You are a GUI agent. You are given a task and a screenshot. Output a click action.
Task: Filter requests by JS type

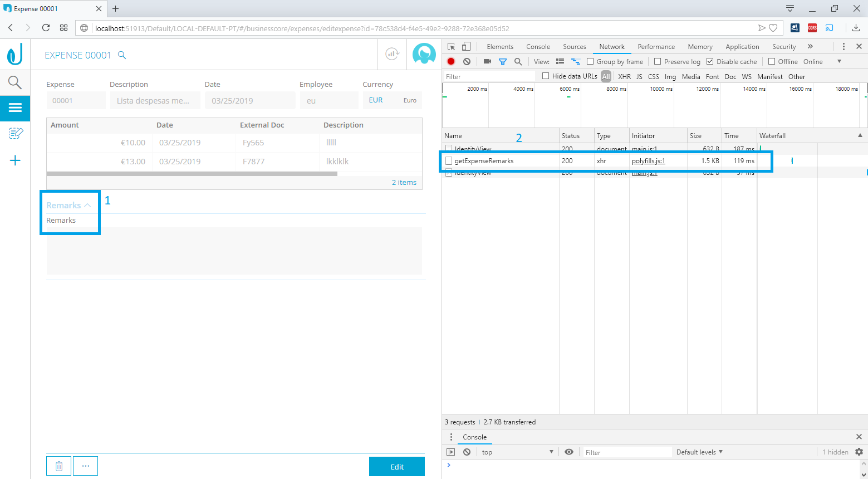click(x=639, y=76)
